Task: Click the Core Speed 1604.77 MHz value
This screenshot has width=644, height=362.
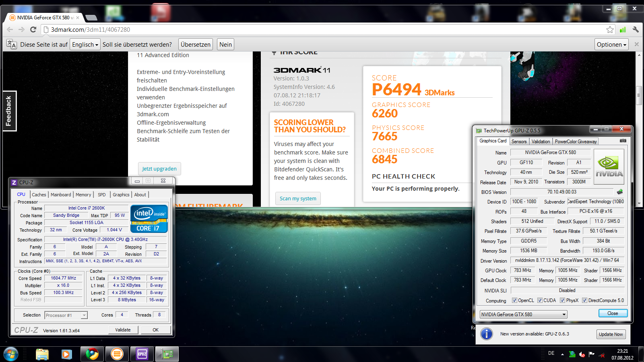Action: (64, 278)
